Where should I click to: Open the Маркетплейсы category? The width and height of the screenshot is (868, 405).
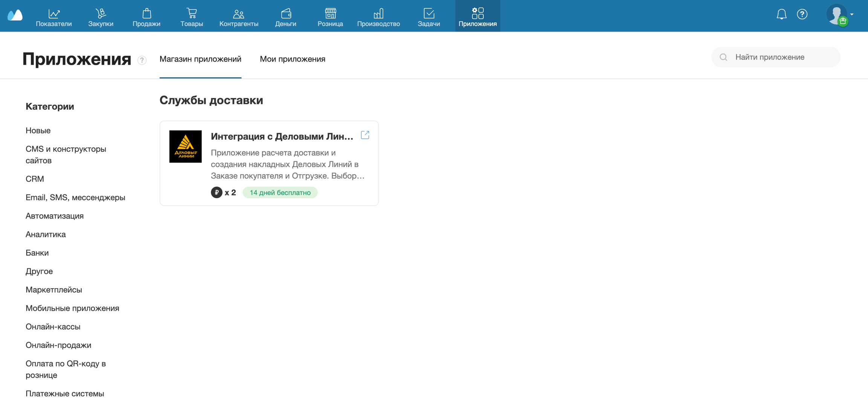(x=54, y=290)
